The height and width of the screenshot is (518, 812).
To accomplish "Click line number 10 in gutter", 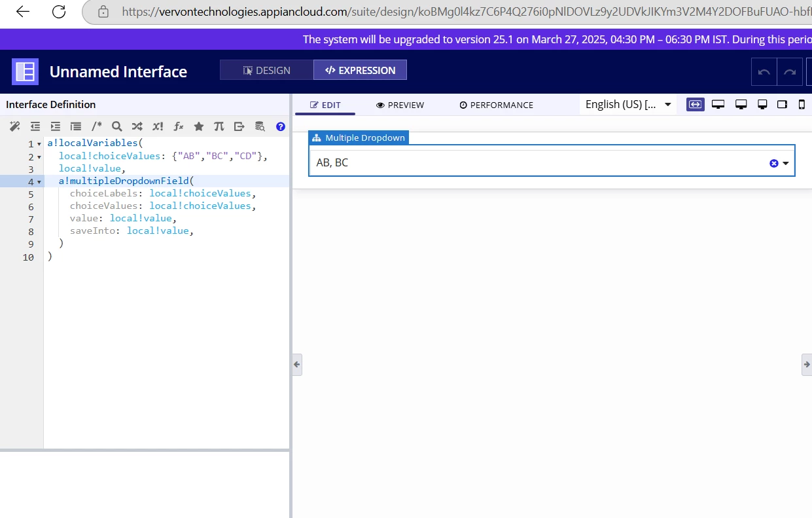I will pos(28,257).
